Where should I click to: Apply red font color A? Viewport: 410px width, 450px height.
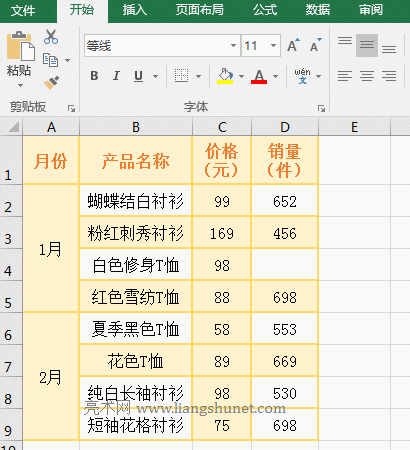pyautogui.click(x=259, y=76)
